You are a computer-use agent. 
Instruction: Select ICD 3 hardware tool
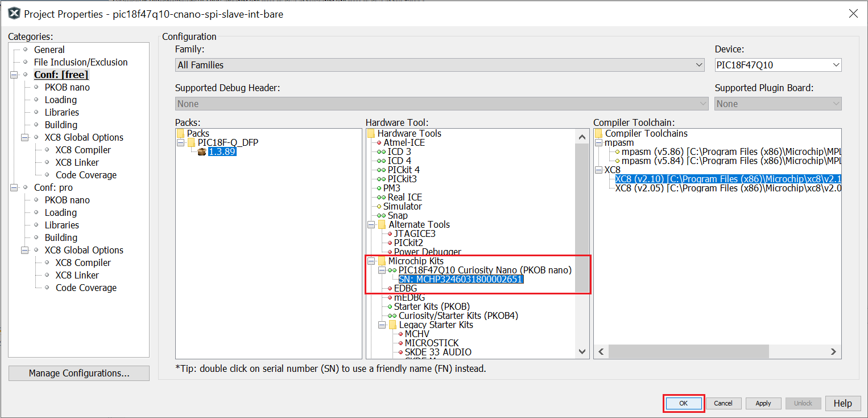pyautogui.click(x=399, y=151)
